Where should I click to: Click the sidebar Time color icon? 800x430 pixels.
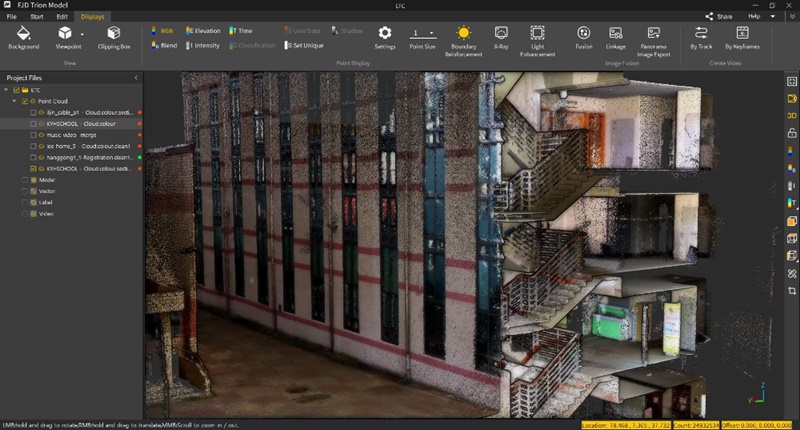pos(792,203)
